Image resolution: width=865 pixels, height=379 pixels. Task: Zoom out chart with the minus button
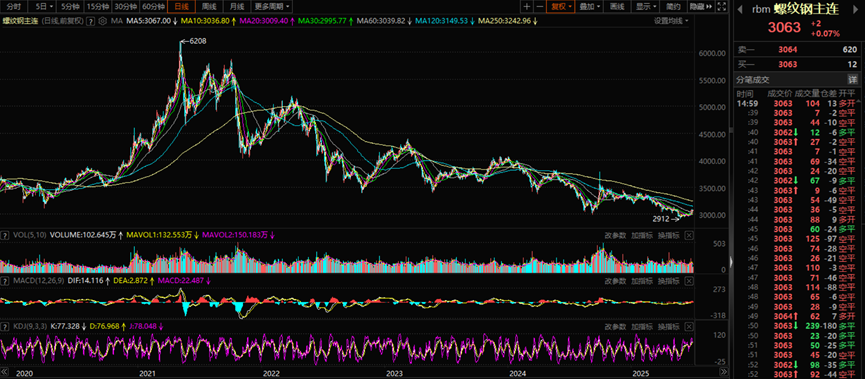point(540,7)
